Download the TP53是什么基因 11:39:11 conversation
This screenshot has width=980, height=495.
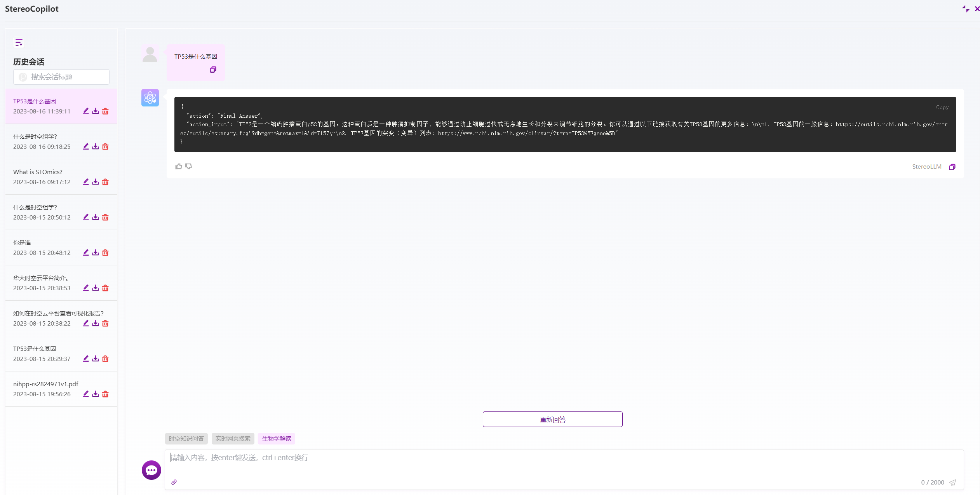coord(96,111)
